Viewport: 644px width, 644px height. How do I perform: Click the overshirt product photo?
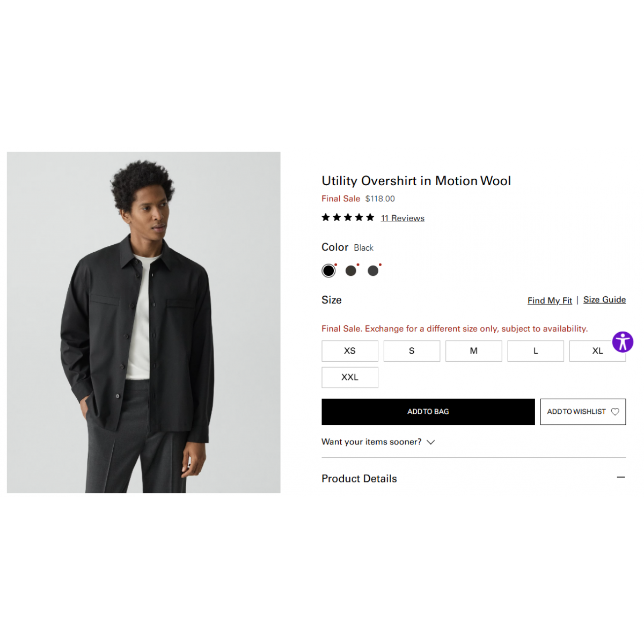(x=143, y=322)
